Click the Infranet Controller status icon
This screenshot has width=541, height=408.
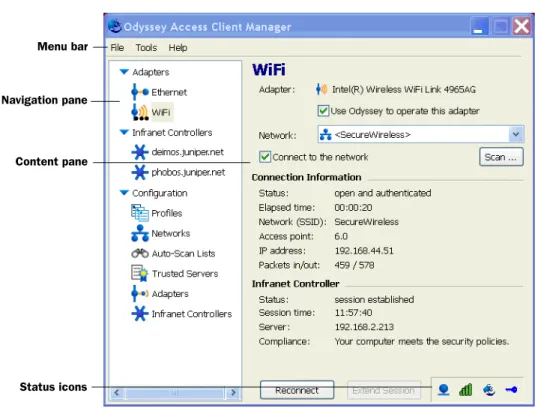[489, 390]
